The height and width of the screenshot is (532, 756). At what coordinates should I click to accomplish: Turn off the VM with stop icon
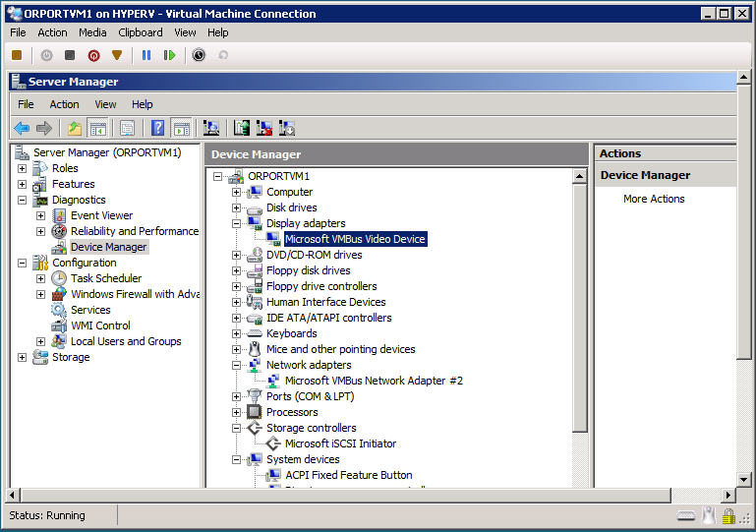pyautogui.click(x=70, y=55)
